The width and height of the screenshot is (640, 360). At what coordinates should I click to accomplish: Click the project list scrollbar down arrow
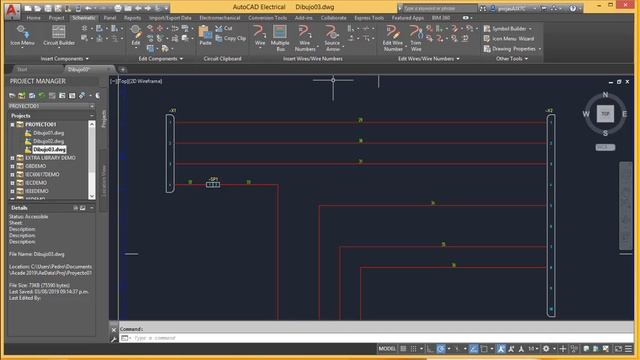tap(92, 196)
